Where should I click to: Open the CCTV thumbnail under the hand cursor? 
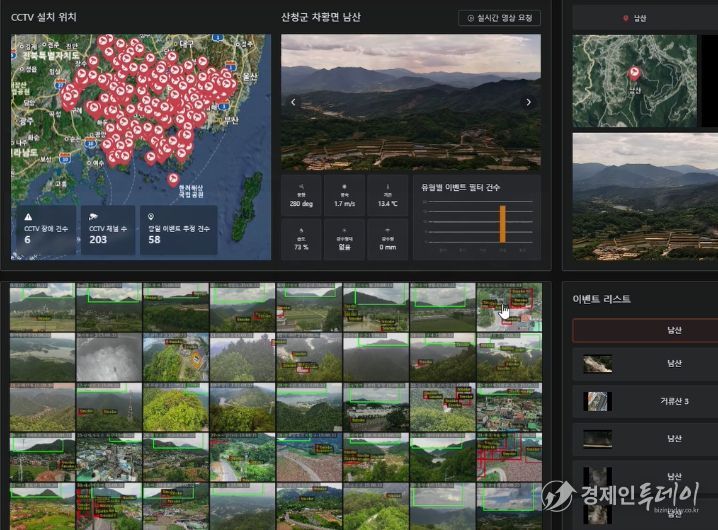509,307
